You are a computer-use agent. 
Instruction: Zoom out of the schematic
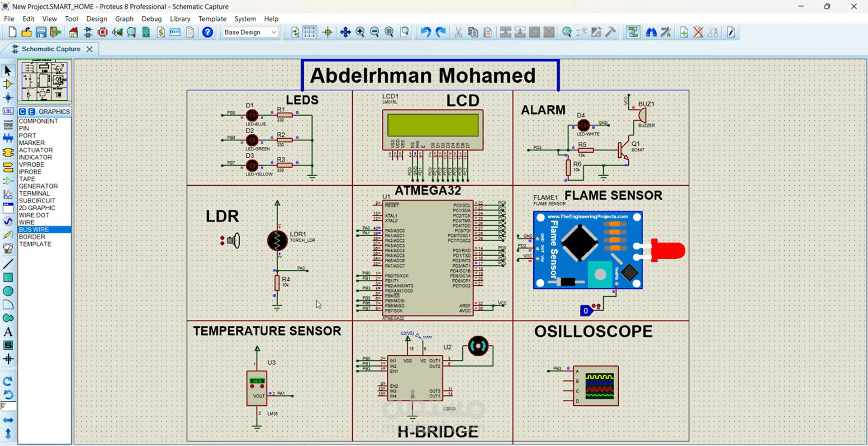point(375,32)
